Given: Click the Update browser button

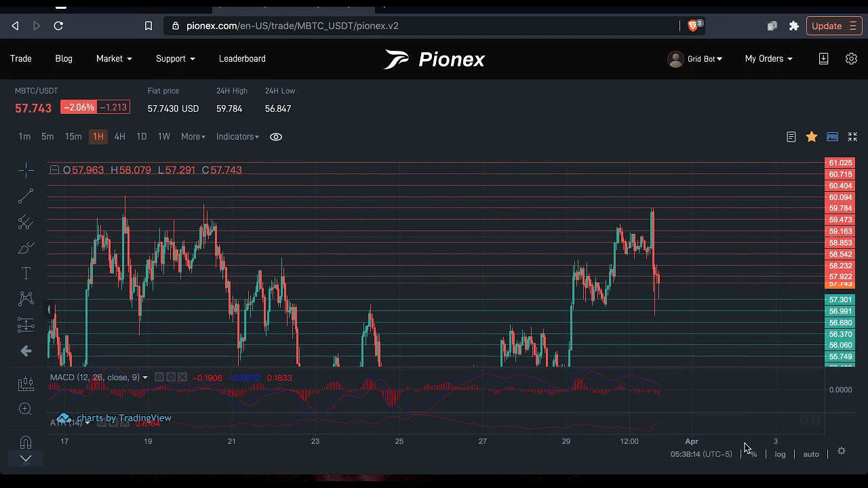Looking at the screenshot, I should (x=834, y=26).
